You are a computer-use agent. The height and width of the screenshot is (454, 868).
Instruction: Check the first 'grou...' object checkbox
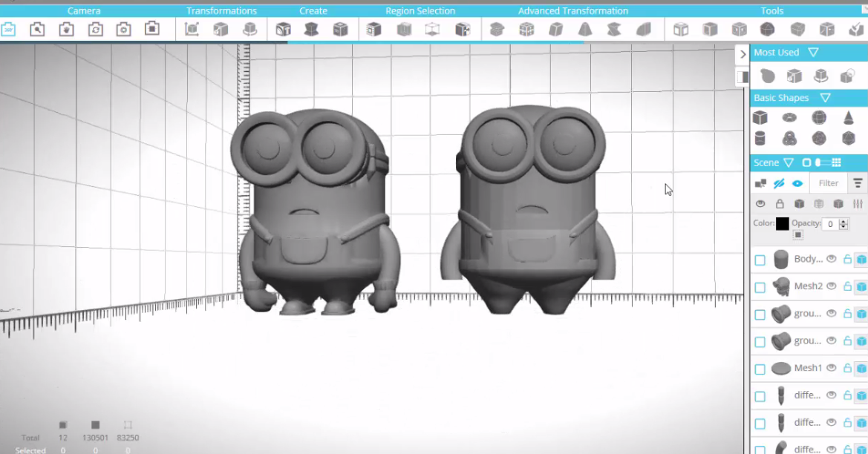point(760,315)
